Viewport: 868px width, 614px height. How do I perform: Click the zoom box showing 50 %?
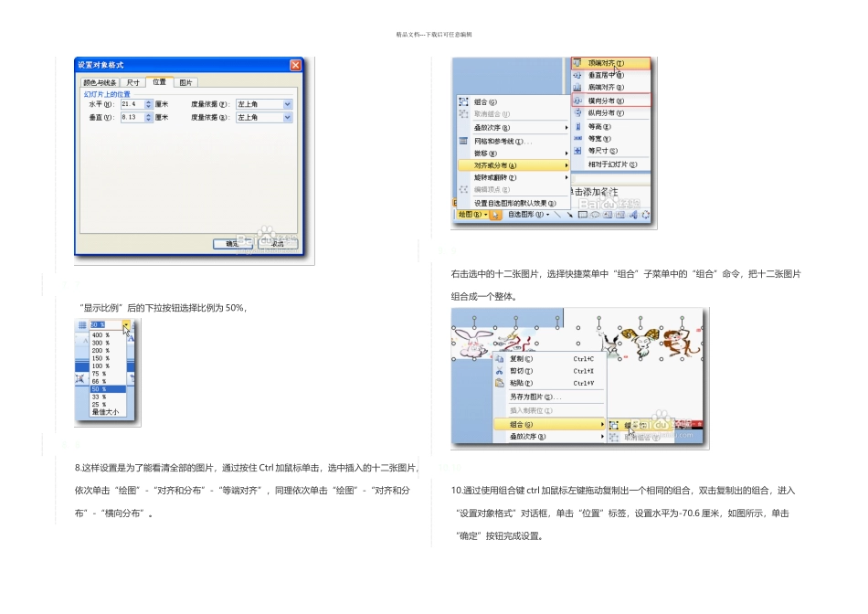pyautogui.click(x=106, y=325)
